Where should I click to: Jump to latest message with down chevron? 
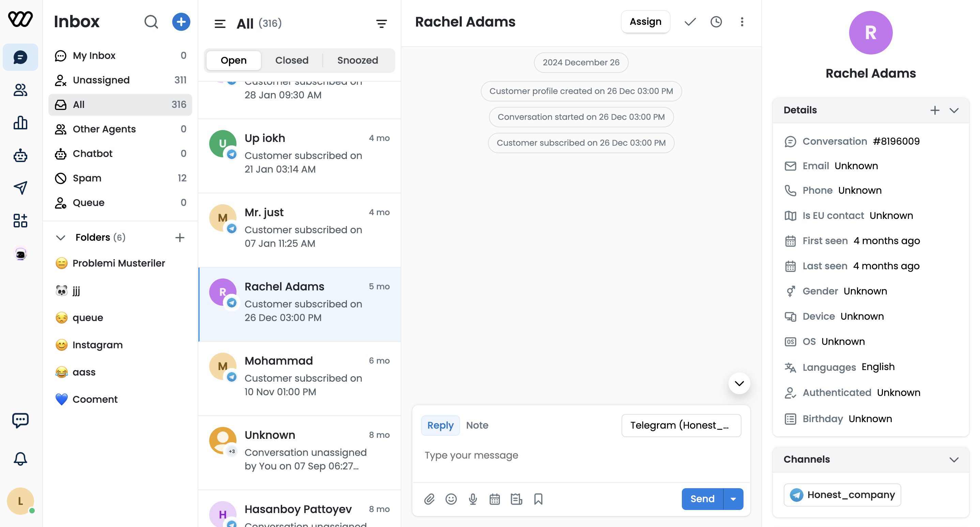click(x=739, y=383)
